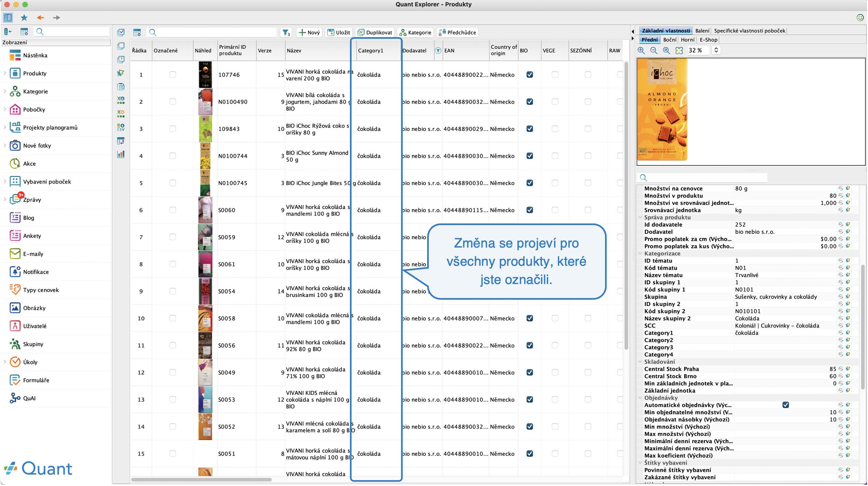Tick Označené checkbox for product N0100490
868x486 pixels.
click(x=172, y=102)
